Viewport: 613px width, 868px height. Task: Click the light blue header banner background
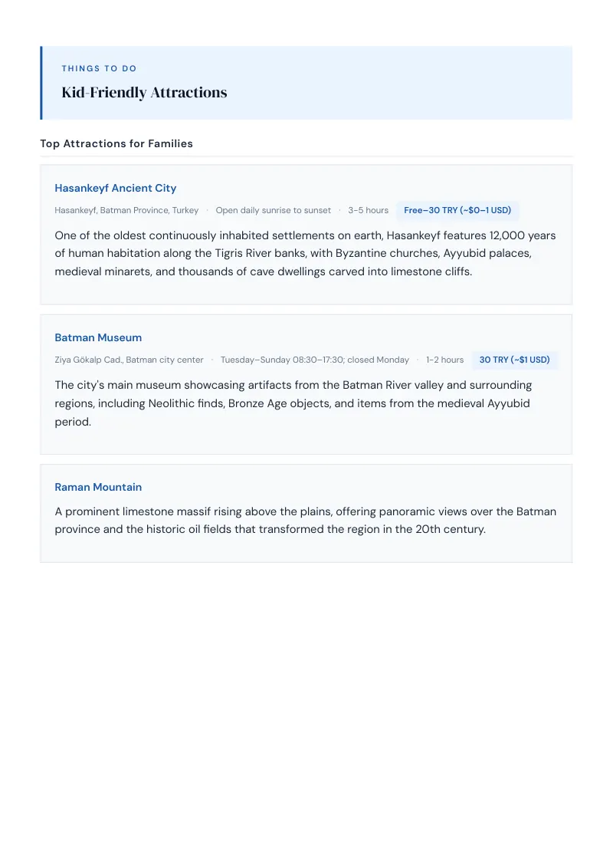(398, 83)
